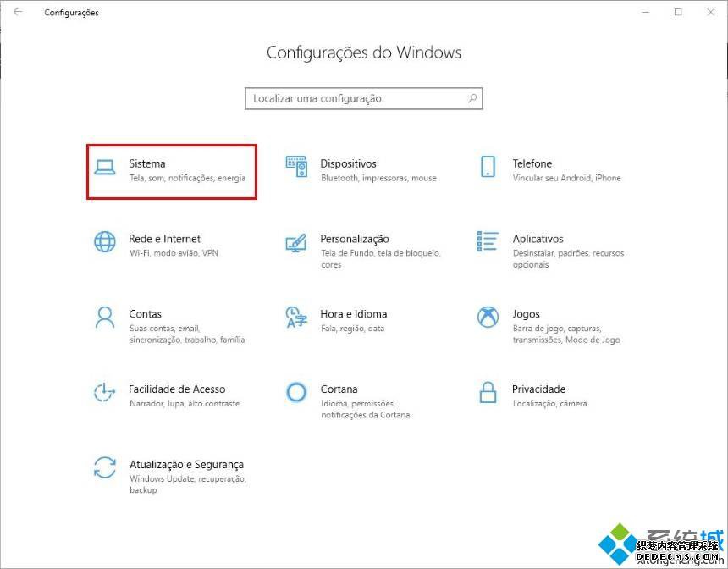Select the Aplicativos label
728x569 pixels.
pyautogui.click(x=538, y=239)
